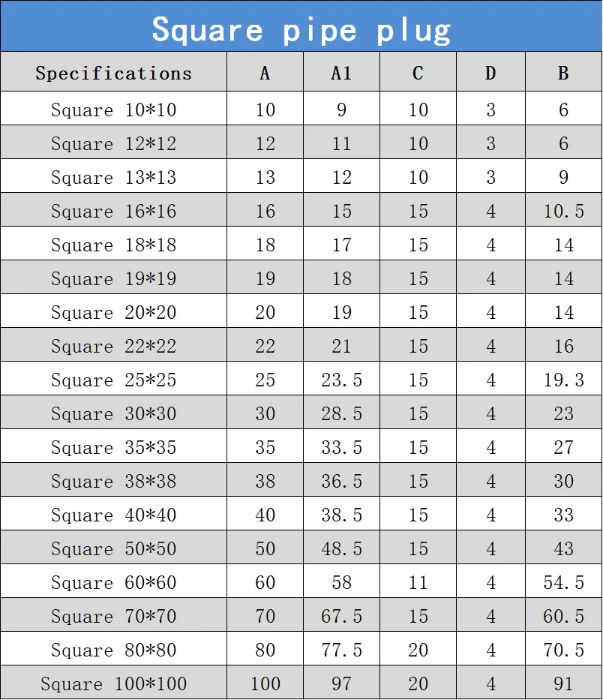Viewport: 603px width, 700px height.
Task: Click the 67.5 cell for Square 70*70
Action: pos(341,615)
